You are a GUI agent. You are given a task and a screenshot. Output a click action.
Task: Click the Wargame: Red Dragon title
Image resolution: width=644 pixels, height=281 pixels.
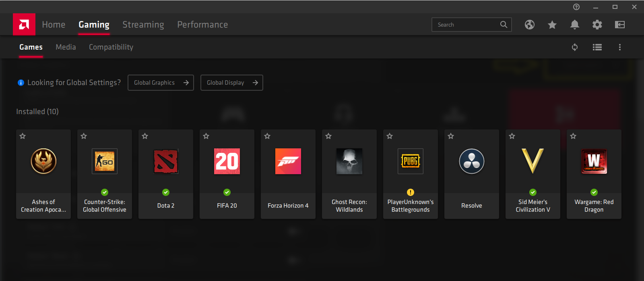[594, 206]
